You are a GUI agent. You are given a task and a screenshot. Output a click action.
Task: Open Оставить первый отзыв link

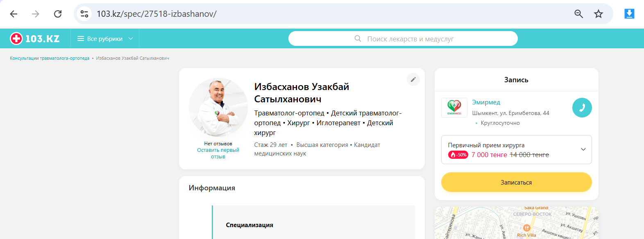[x=218, y=153]
